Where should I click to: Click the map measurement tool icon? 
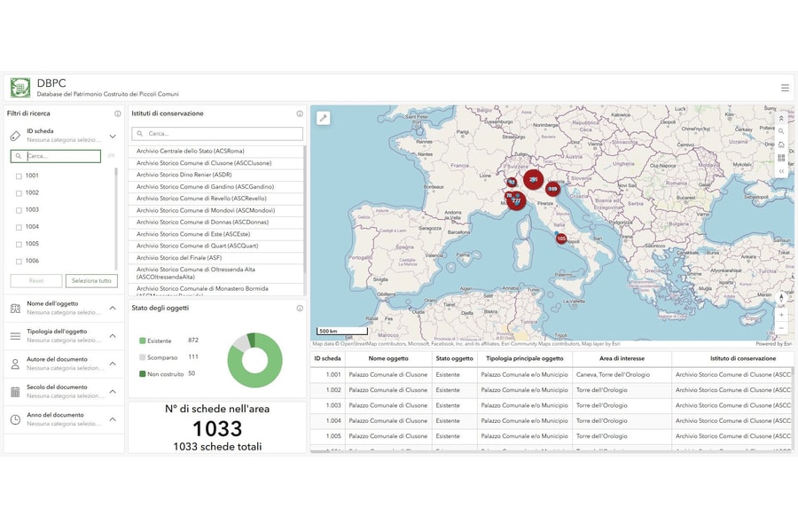point(323,118)
